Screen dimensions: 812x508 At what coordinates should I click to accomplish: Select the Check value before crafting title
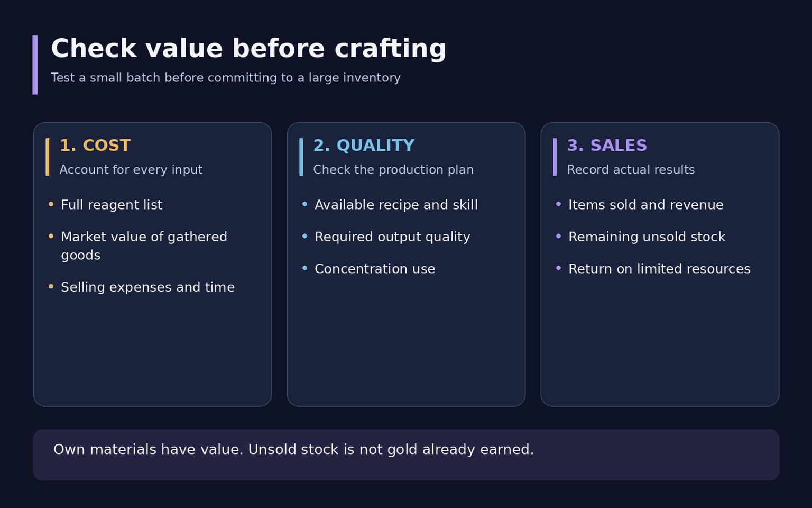[x=248, y=49]
